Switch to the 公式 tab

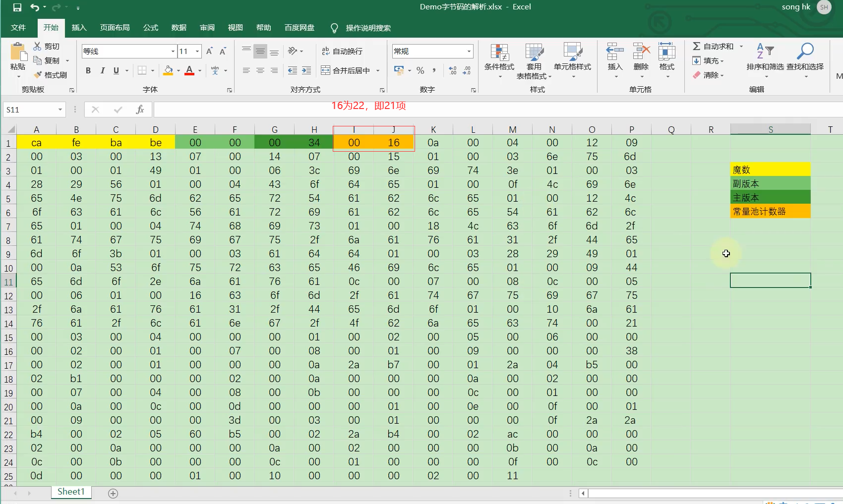151,28
